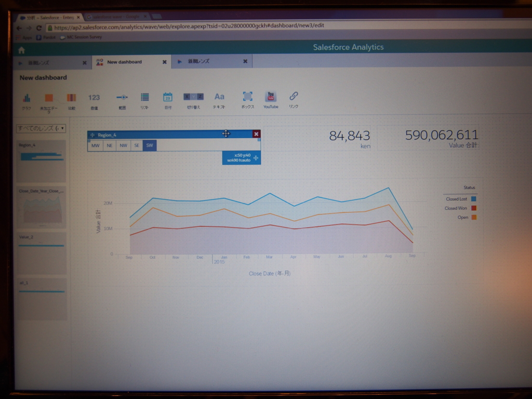Click the browser address bar URL
Screen dimensions: 532x399
[189, 26]
